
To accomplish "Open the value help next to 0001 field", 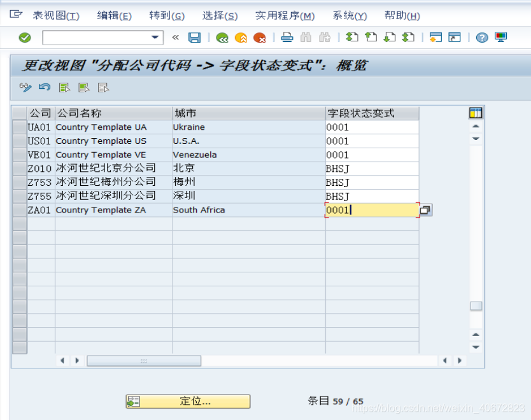I will coord(425,210).
